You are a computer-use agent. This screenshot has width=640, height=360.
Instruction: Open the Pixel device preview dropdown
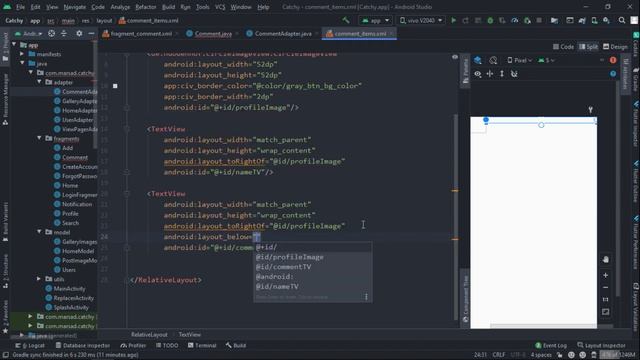coord(520,60)
